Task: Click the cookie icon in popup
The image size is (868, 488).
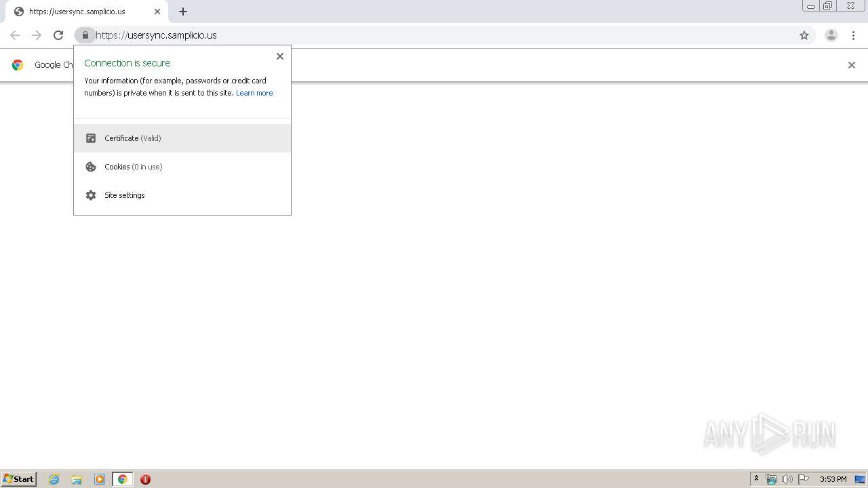Action: click(x=91, y=167)
